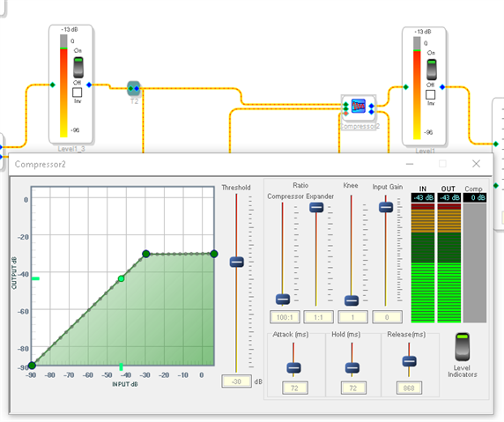Click the Input Gain value field
The height and width of the screenshot is (422, 504).
coord(387,317)
